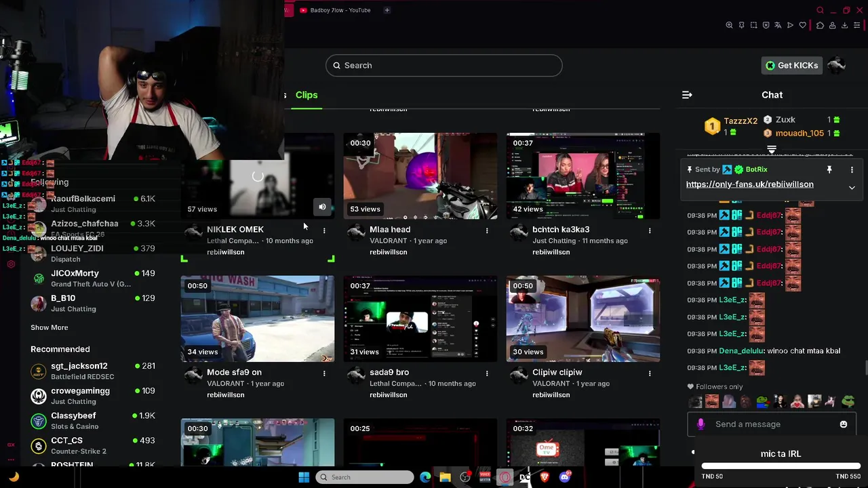Open the Windows Start menu
The height and width of the screenshot is (488, 868).
pyautogui.click(x=303, y=477)
